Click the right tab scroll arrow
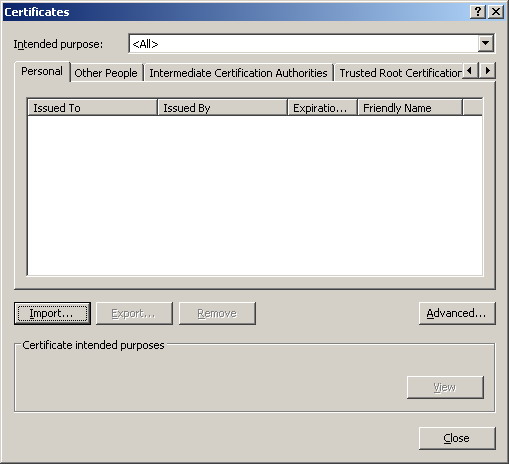Screen dimensions: 509x464 coord(488,71)
